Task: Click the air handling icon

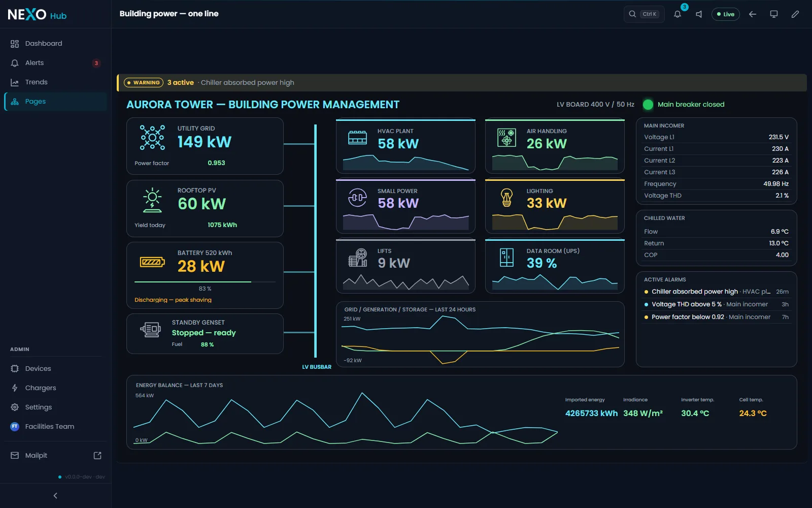Action: [x=506, y=138]
